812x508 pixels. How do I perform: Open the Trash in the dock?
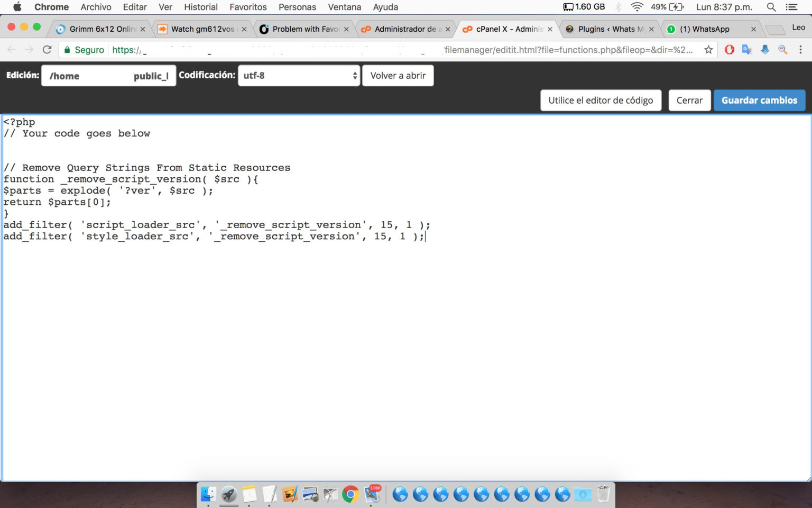click(x=603, y=494)
